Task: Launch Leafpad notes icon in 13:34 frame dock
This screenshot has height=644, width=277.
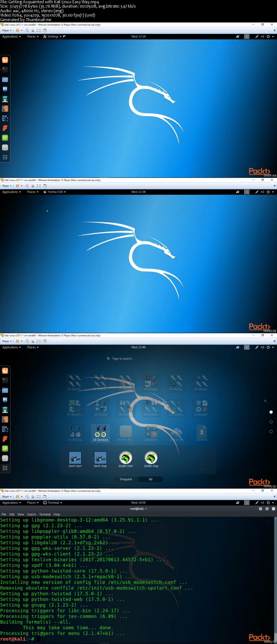Action: (5, 138)
